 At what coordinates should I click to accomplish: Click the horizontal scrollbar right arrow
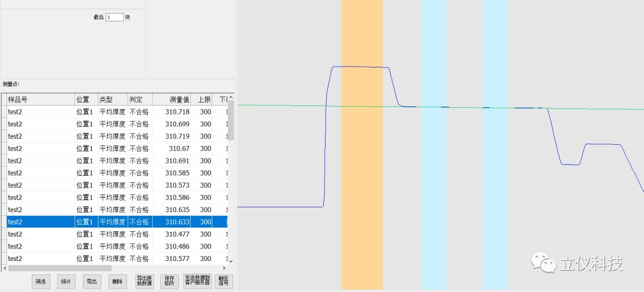coord(224,268)
